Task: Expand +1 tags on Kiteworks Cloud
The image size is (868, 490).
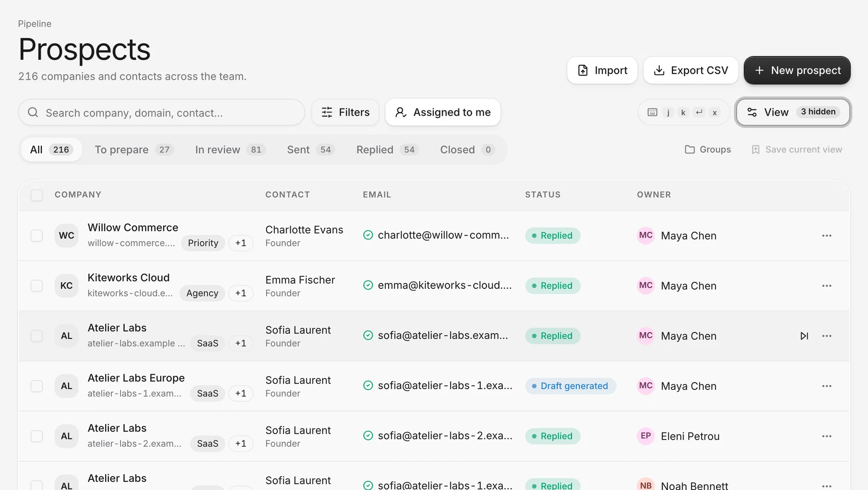Action: pyautogui.click(x=241, y=293)
